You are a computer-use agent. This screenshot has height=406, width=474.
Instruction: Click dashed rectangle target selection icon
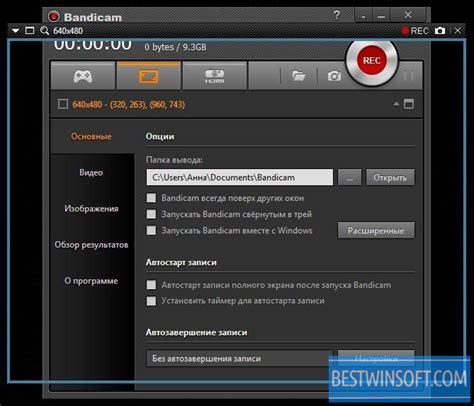click(63, 104)
